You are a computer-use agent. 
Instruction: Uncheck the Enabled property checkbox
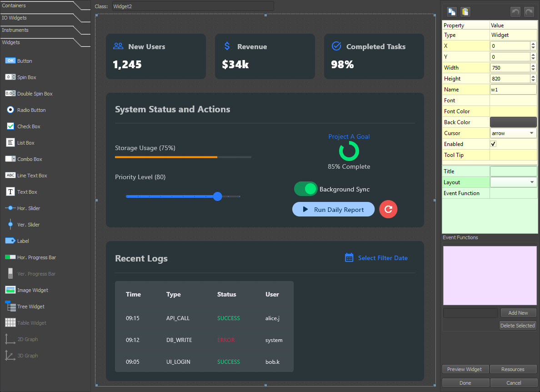point(493,144)
